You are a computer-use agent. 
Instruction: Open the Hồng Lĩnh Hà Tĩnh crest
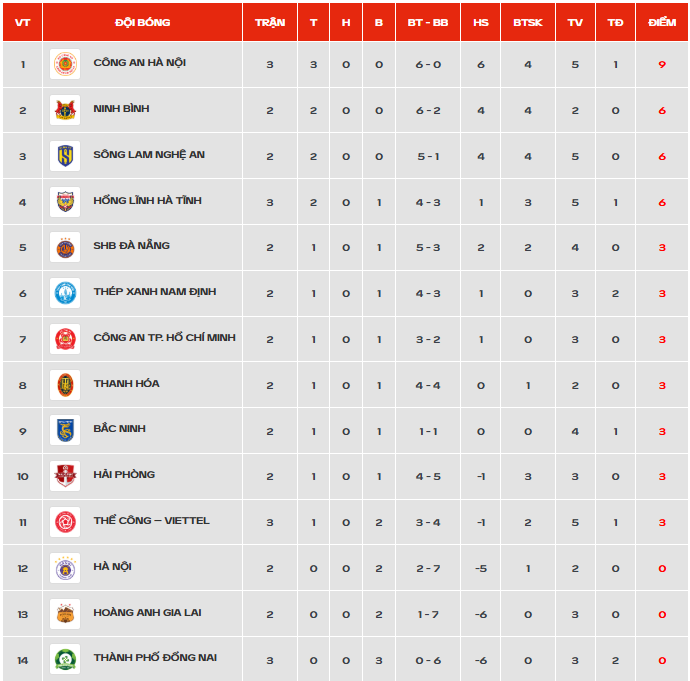point(65,202)
